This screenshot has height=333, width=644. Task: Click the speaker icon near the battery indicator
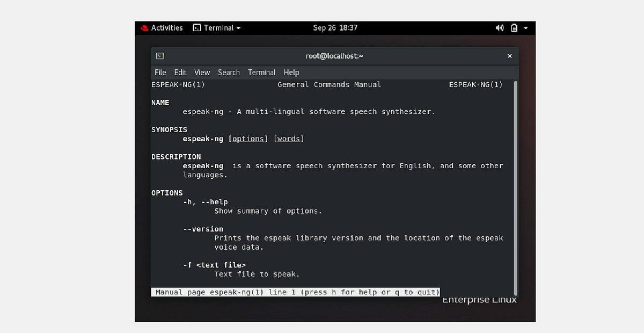pos(499,27)
